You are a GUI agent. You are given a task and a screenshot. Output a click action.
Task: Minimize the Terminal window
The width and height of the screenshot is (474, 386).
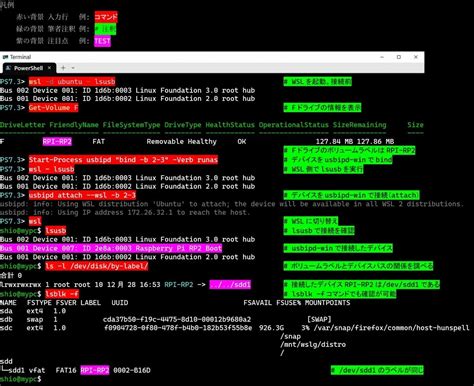pyautogui.click(x=382, y=57)
